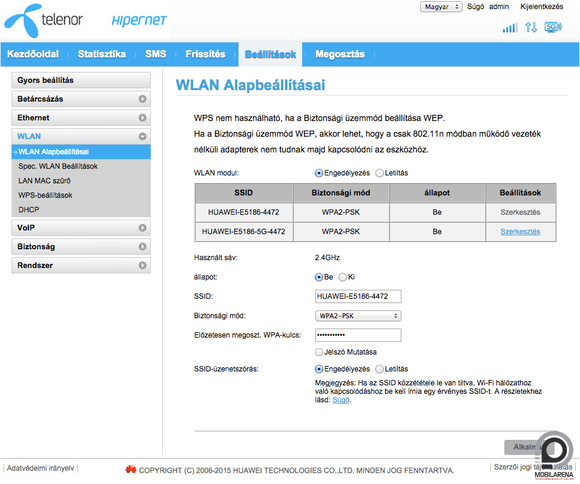Image resolution: width=580 pixels, height=484 pixels.
Task: Click the signal strength bars icon
Action: (510, 27)
